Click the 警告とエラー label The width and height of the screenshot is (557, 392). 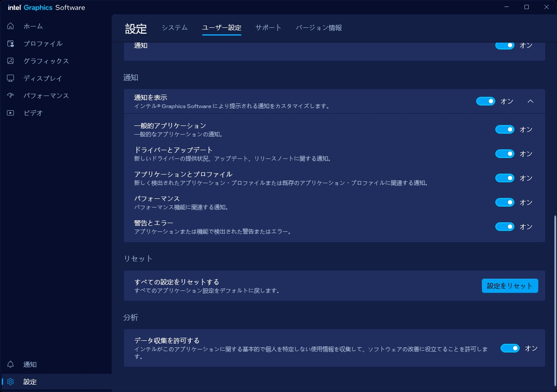[x=154, y=223]
